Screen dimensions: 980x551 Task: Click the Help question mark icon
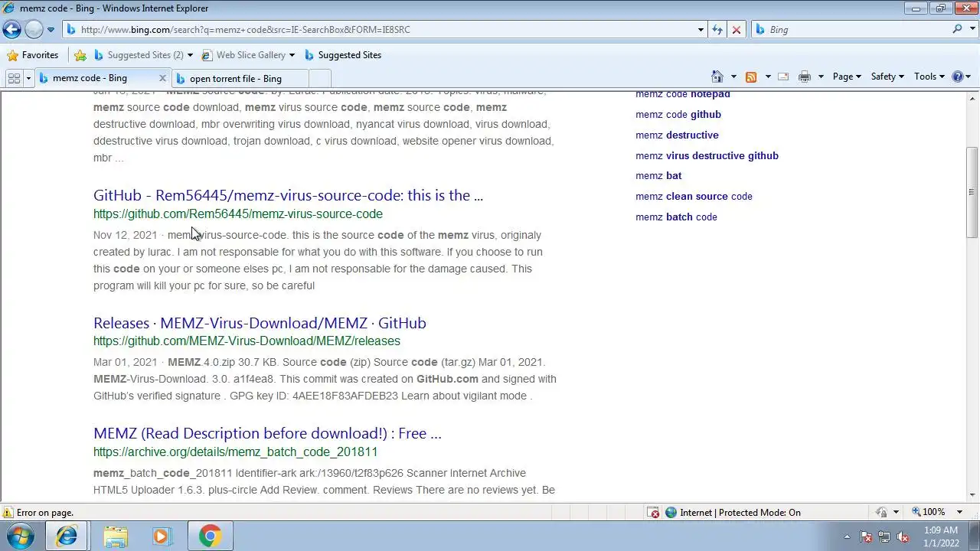[958, 77]
